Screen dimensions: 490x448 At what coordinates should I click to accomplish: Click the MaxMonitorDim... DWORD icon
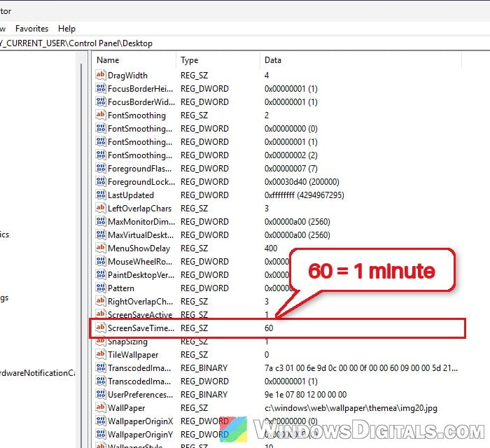pos(100,221)
